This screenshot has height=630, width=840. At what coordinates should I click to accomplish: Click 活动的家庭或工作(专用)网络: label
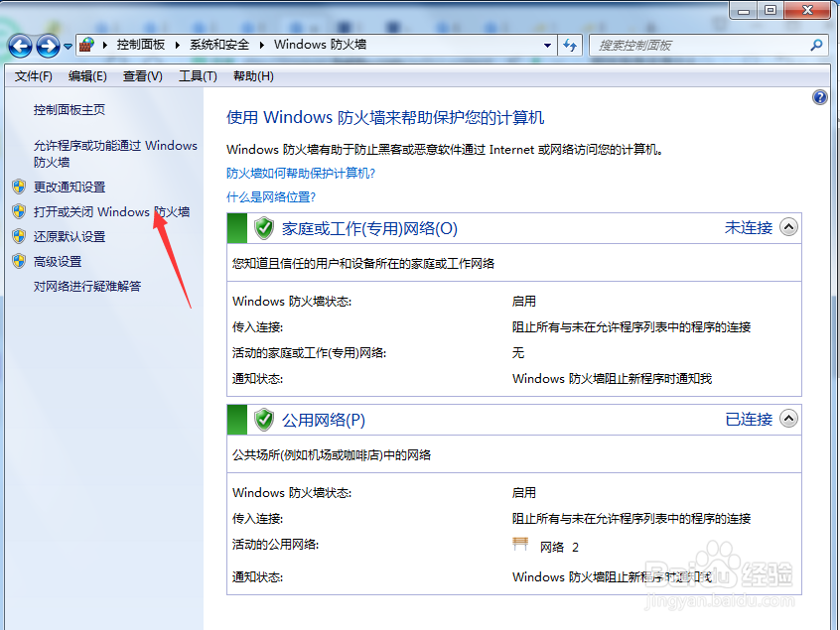pos(309,353)
